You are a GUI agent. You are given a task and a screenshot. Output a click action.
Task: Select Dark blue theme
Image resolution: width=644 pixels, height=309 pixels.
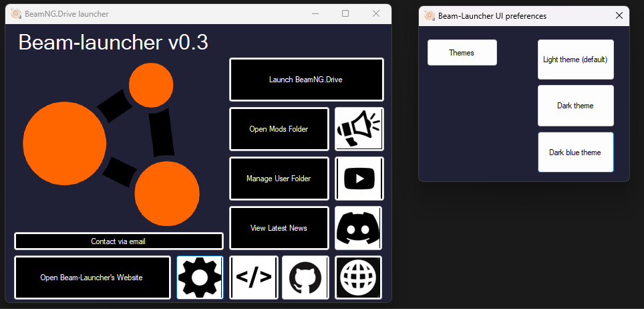(576, 152)
